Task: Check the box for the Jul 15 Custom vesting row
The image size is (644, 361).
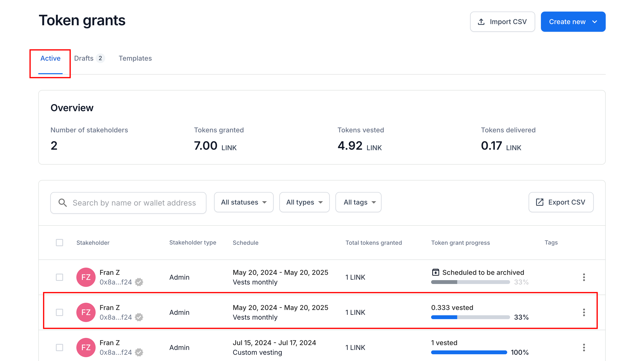Action: 59,348
